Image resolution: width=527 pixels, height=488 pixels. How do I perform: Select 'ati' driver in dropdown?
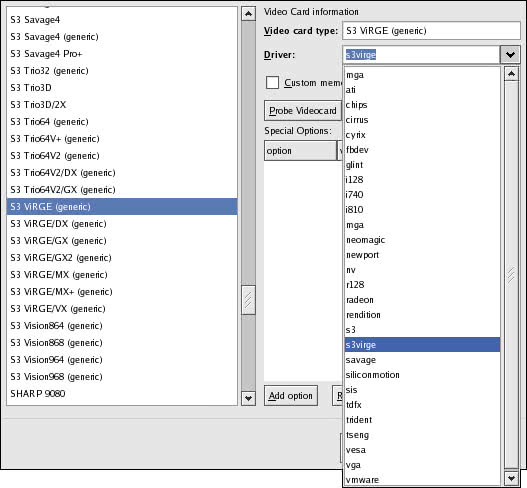pos(422,90)
